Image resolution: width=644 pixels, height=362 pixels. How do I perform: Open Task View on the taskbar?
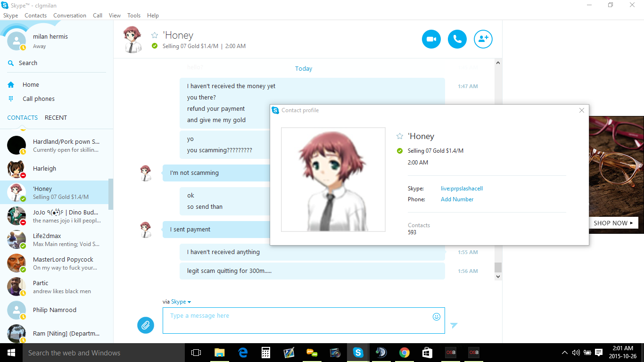[196, 353]
